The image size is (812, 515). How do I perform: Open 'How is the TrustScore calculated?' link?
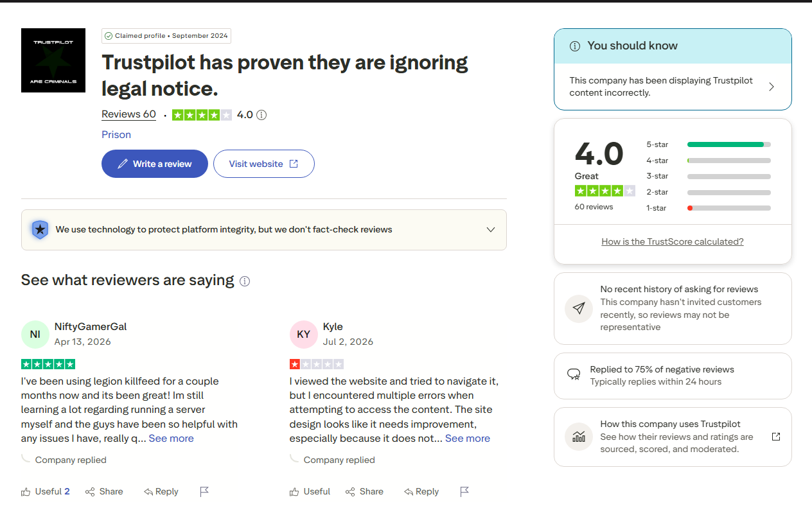coord(673,241)
